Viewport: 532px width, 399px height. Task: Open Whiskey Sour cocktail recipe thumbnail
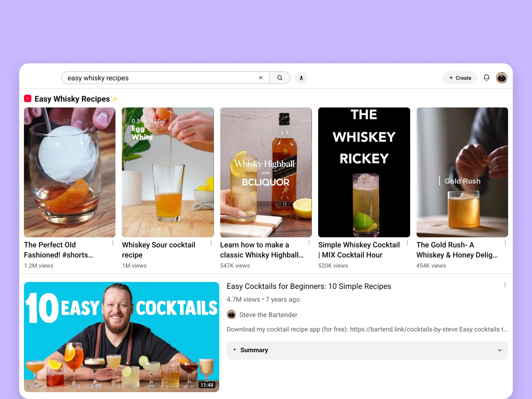click(168, 172)
